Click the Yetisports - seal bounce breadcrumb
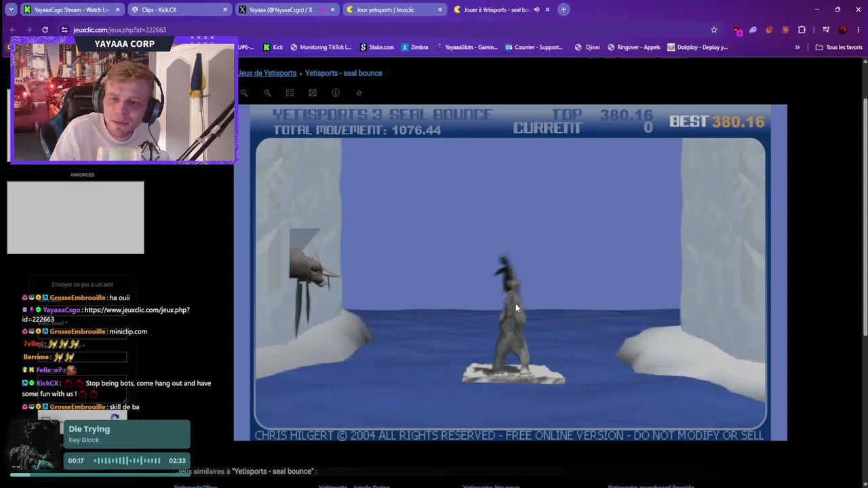The height and width of the screenshot is (488, 868). click(x=344, y=73)
